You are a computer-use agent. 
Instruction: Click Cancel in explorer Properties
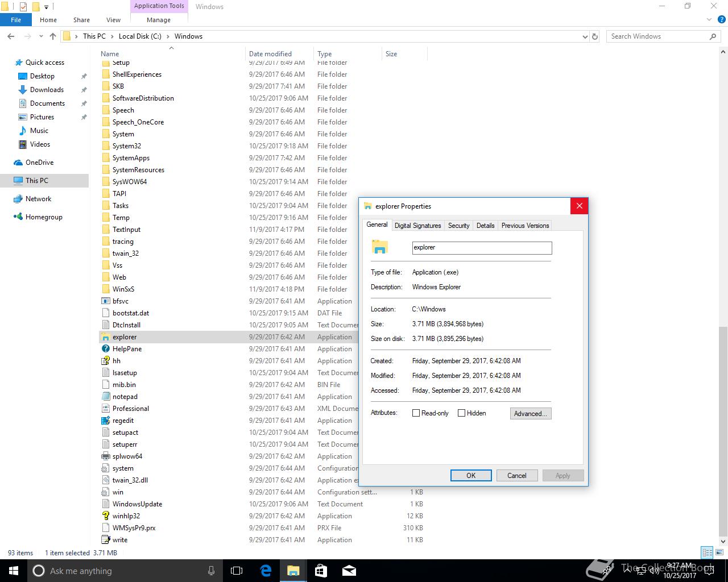tap(516, 476)
